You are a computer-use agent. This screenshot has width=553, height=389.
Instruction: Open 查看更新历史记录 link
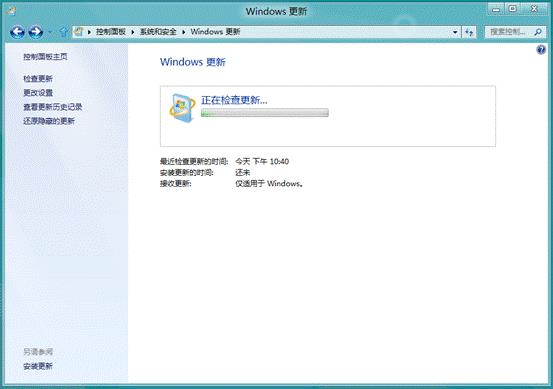(x=53, y=107)
